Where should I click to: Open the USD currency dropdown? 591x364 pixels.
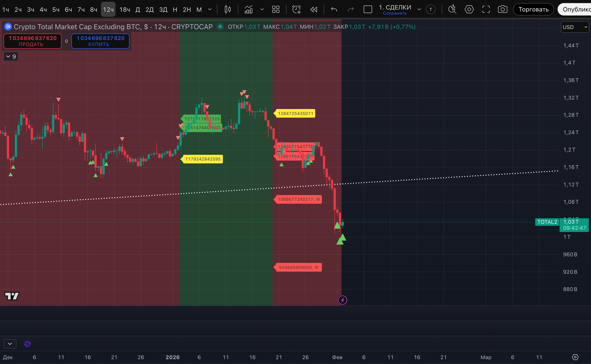tap(575, 27)
